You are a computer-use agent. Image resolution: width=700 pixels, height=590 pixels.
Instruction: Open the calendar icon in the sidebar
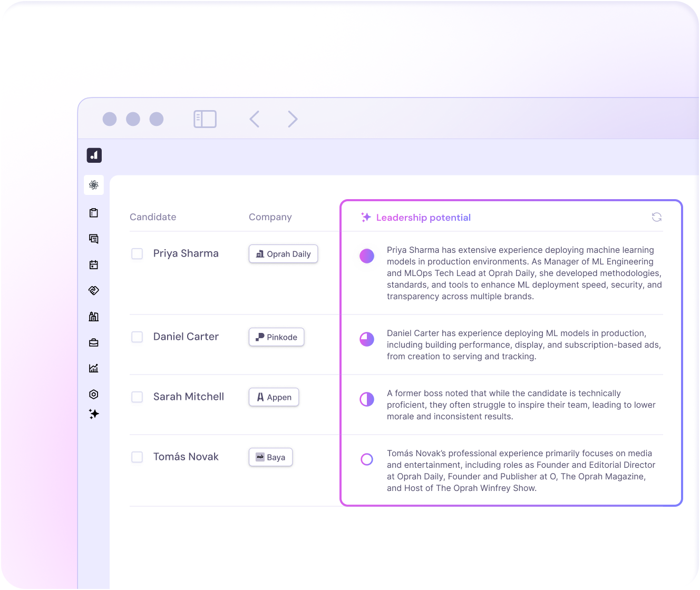(94, 264)
